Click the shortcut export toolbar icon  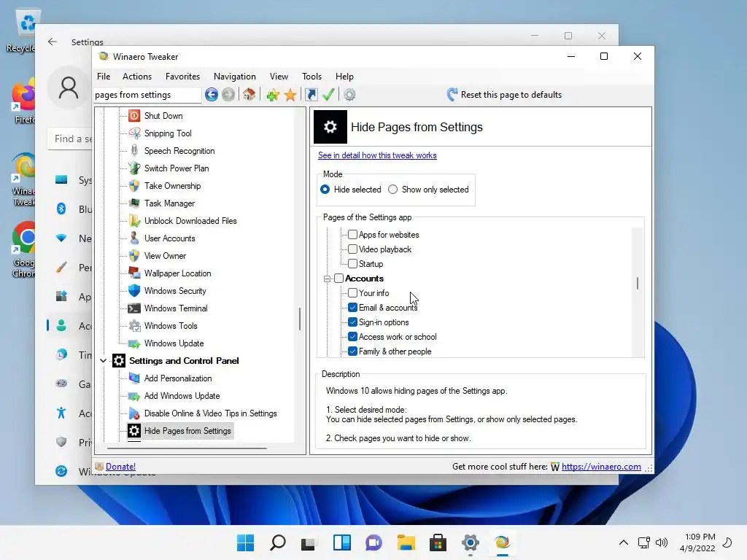[x=311, y=95]
